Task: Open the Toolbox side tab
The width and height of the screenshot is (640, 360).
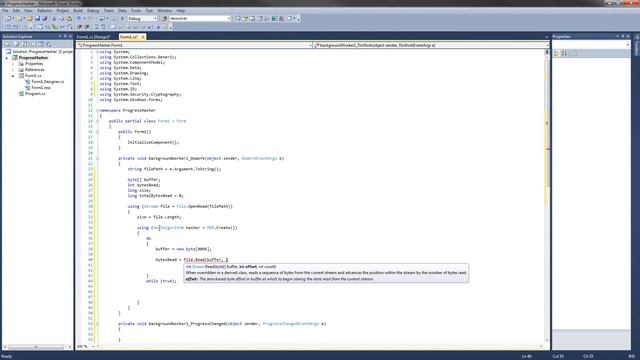Action: point(636,46)
